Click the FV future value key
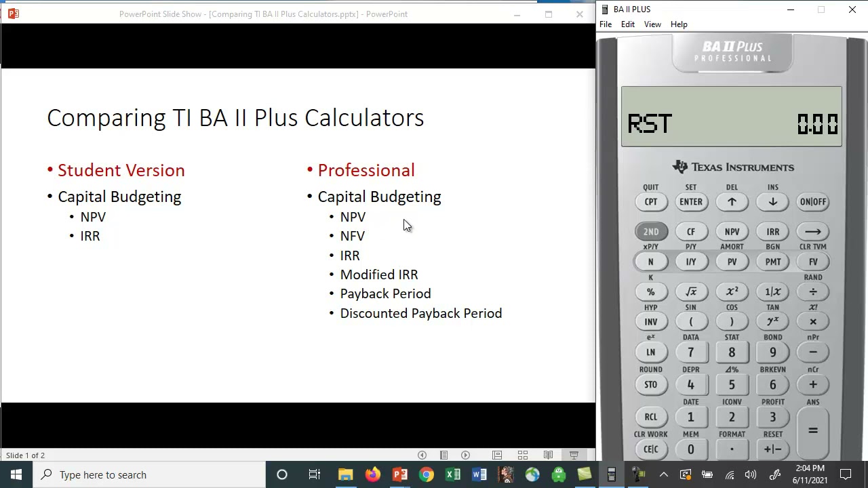 pyautogui.click(x=813, y=262)
